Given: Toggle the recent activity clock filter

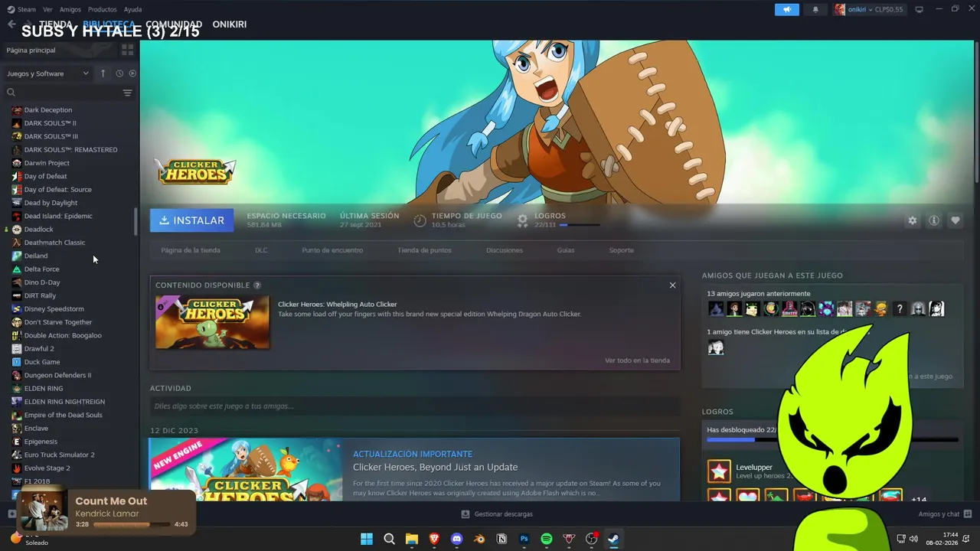Looking at the screenshot, I should click(119, 73).
